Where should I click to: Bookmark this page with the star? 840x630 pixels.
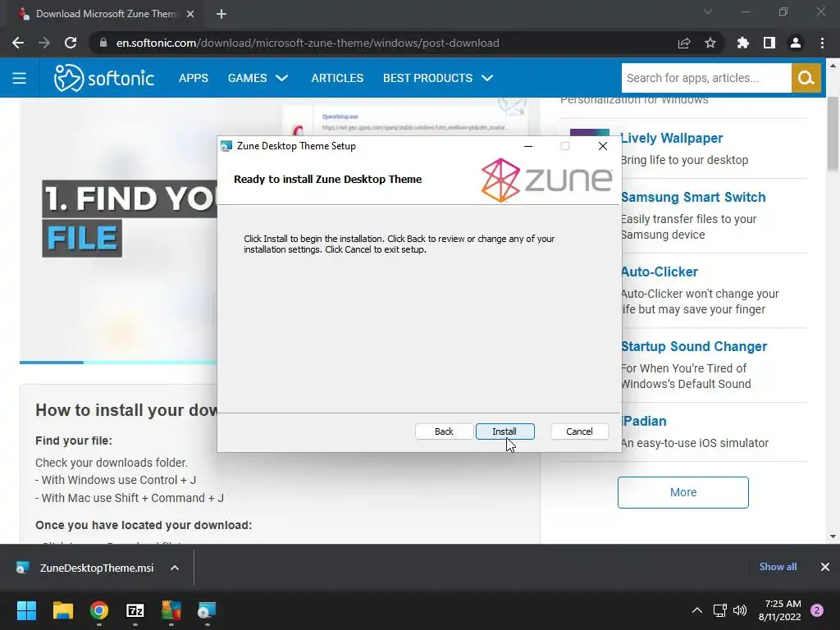(x=710, y=43)
